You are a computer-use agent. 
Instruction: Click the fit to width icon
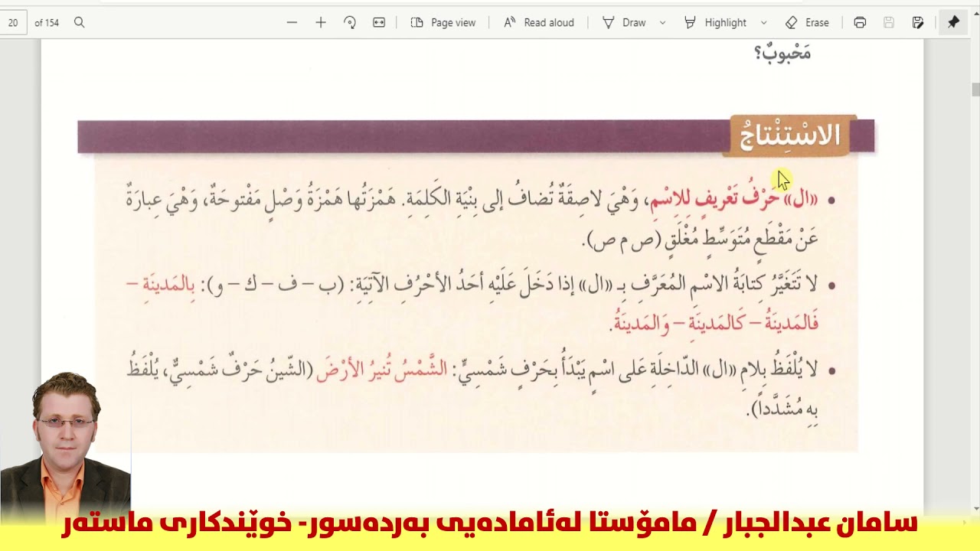click(379, 23)
